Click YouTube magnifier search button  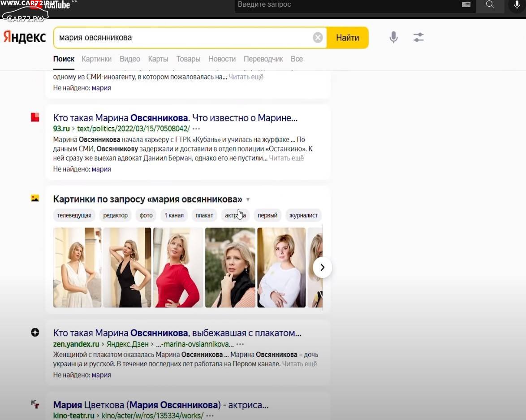pos(490,5)
